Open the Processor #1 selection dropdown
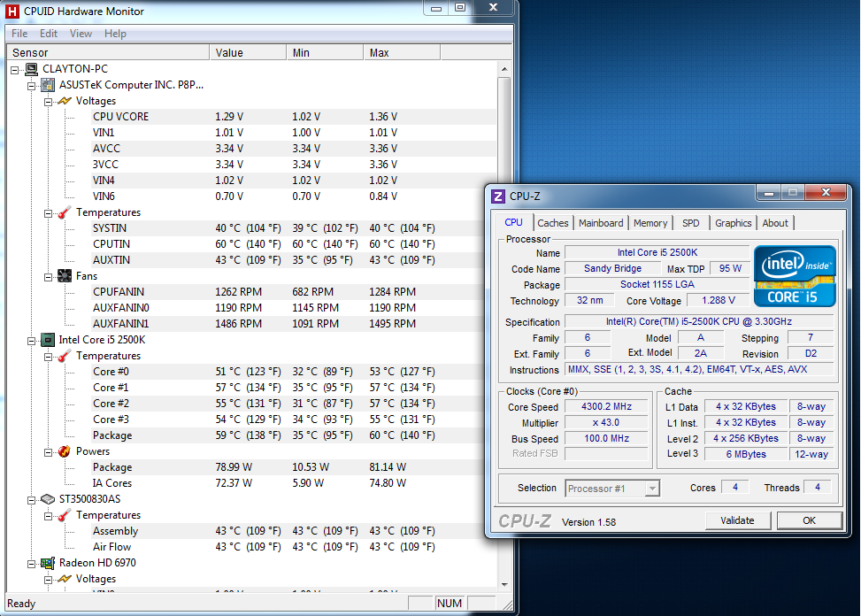The width and height of the screenshot is (861, 616). (652, 488)
